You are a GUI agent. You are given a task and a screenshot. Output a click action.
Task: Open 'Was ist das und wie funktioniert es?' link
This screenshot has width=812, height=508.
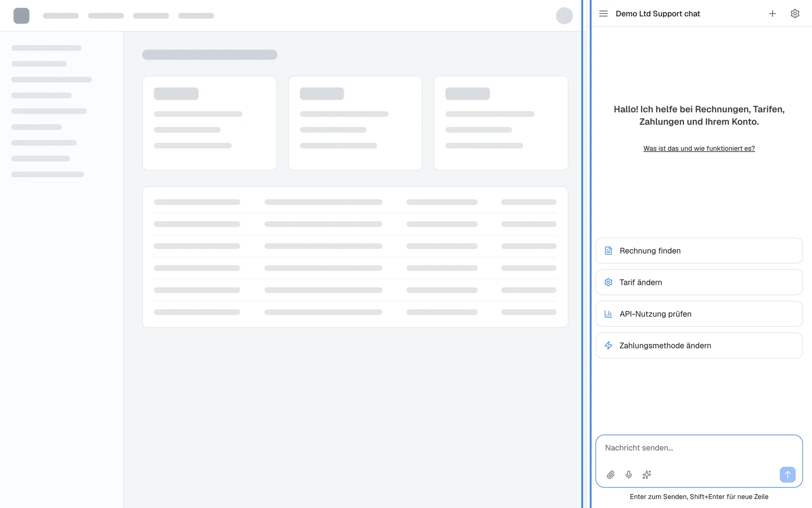tap(699, 148)
